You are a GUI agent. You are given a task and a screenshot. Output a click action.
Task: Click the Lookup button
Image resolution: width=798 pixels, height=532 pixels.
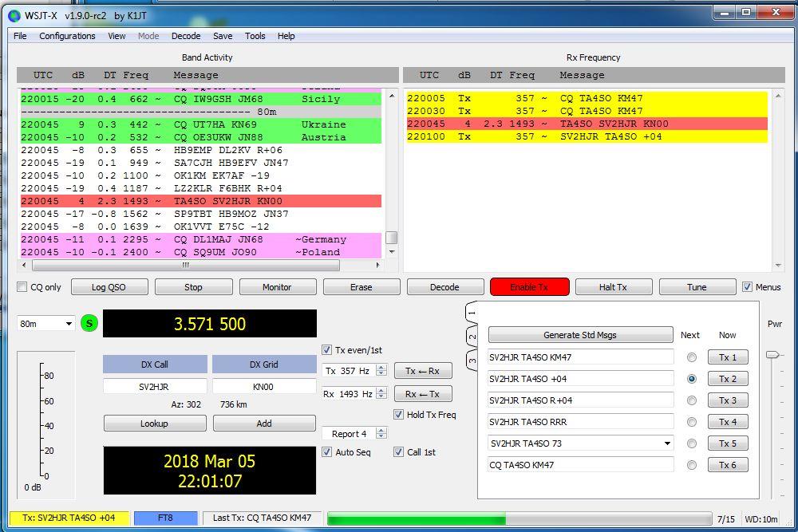155,424
